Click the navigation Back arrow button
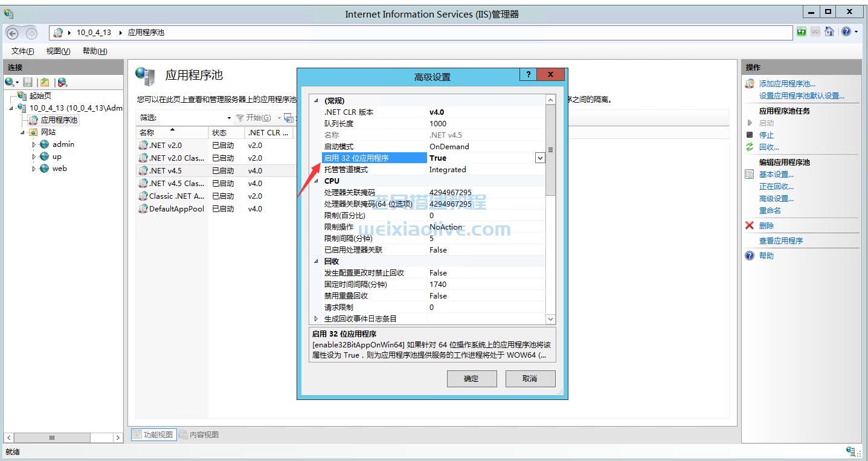Image resolution: width=868 pixels, height=461 pixels. pyautogui.click(x=13, y=33)
